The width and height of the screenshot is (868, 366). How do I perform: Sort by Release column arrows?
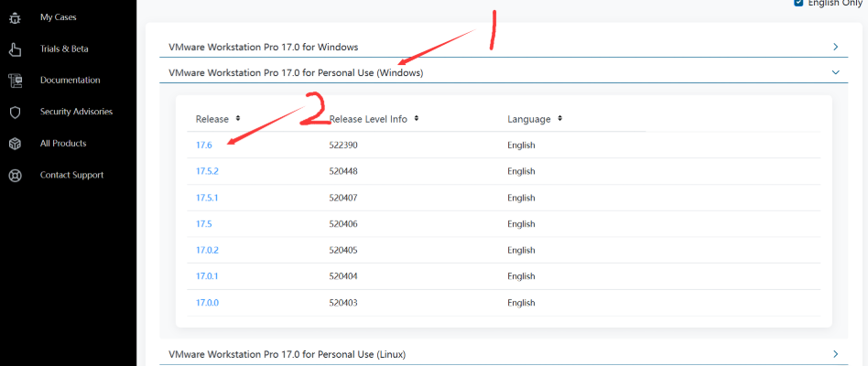(238, 118)
